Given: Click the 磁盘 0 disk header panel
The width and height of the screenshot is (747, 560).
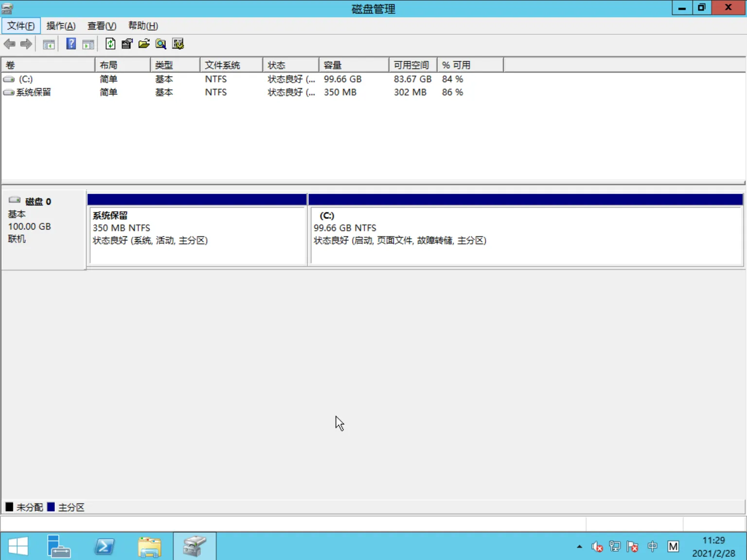Looking at the screenshot, I should click(44, 219).
